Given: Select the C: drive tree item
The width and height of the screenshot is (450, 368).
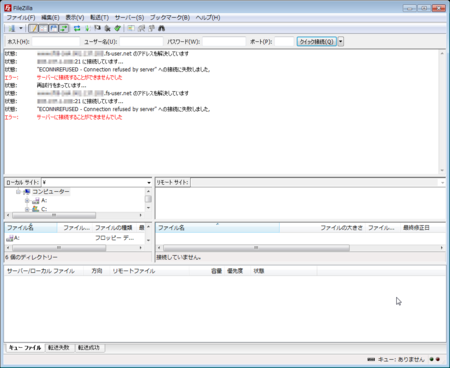Looking at the screenshot, I should pos(44,209).
